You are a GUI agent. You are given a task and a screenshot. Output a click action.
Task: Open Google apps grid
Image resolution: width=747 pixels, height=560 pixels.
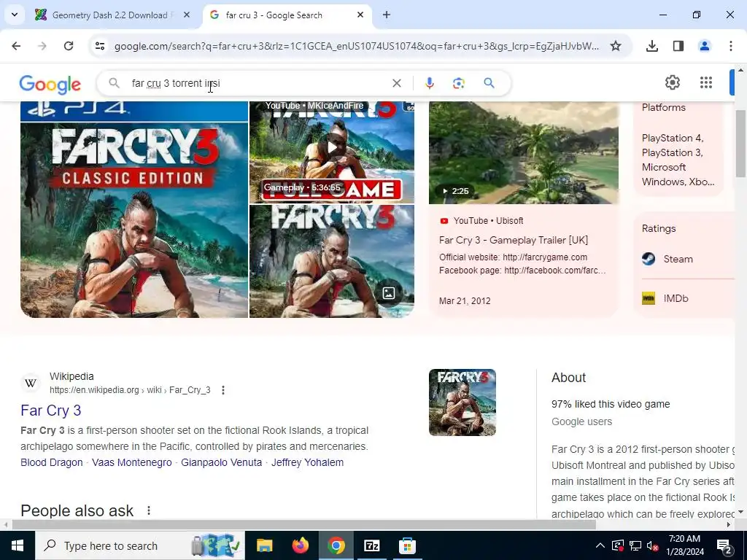point(706,83)
